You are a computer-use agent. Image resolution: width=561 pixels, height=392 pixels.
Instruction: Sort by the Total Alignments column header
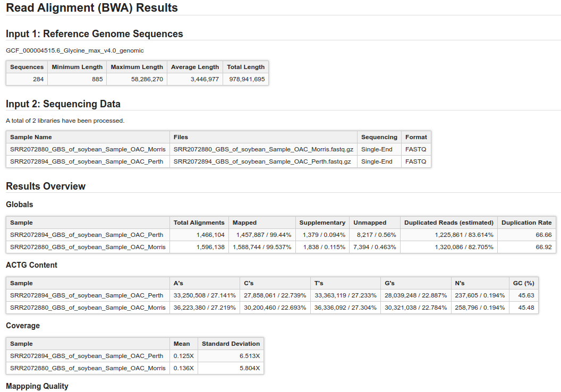coord(199,223)
